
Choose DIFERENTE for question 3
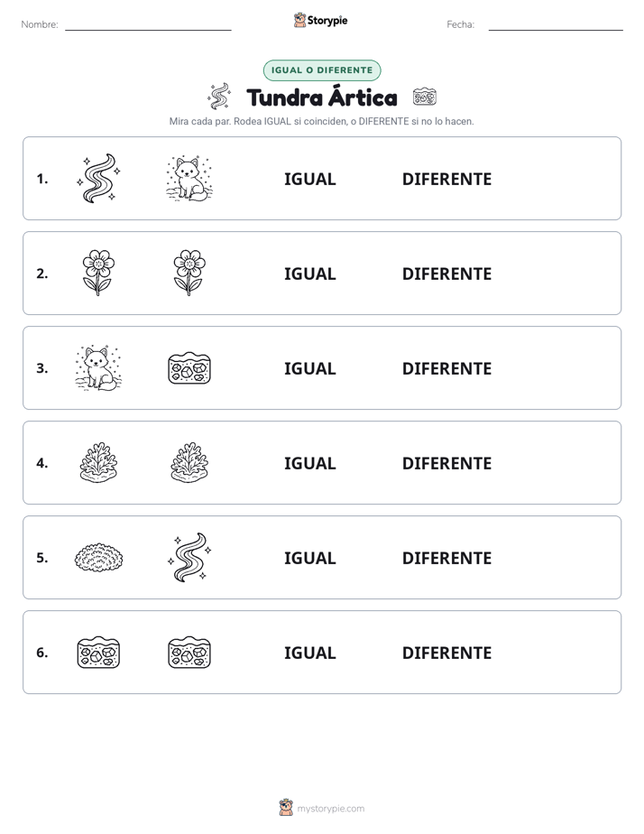[x=446, y=368]
